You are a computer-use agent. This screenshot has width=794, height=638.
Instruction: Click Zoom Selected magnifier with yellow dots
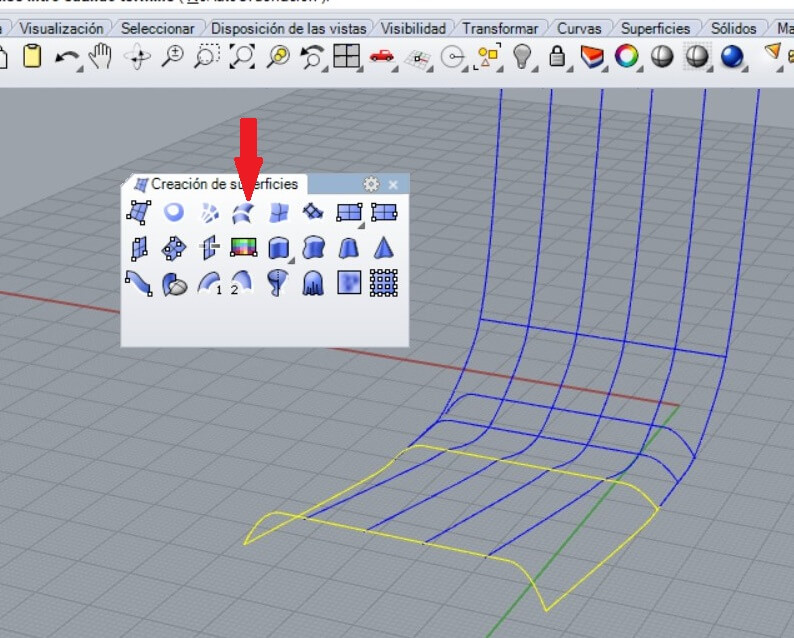click(278, 56)
